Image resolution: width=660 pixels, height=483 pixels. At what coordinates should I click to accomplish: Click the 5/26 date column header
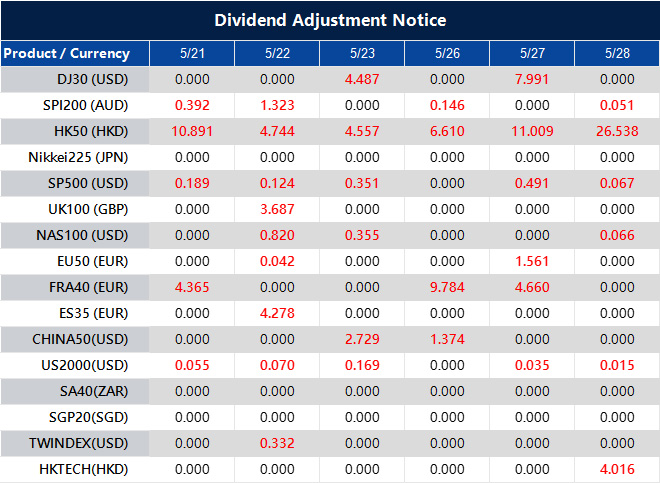[x=447, y=53]
